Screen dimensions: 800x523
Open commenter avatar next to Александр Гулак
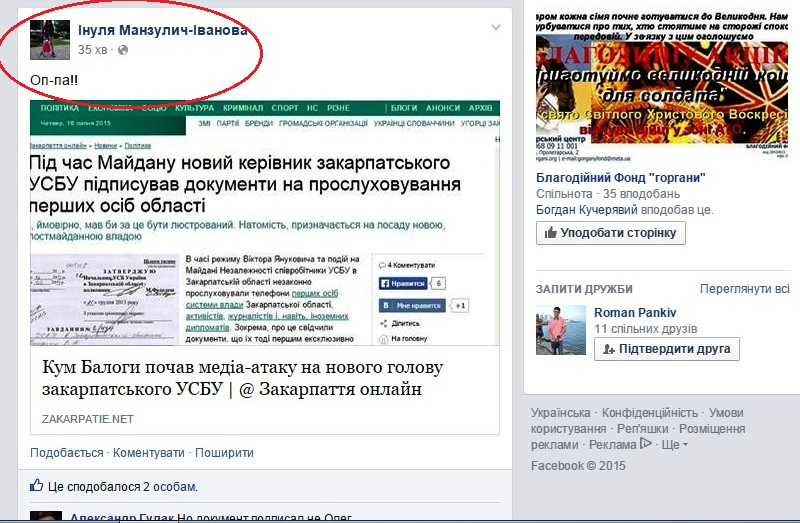[x=46, y=516]
